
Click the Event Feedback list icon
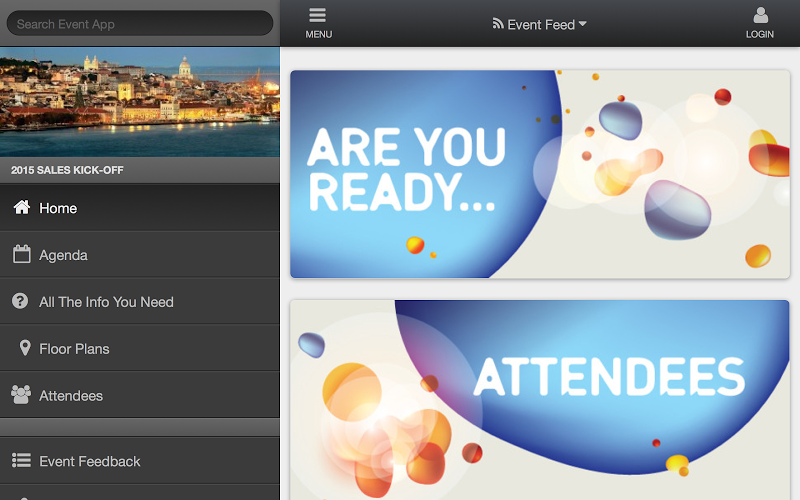pos(21,460)
